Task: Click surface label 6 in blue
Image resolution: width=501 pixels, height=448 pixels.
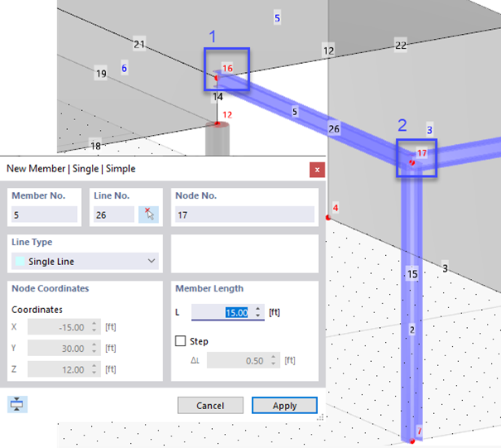Action: 124,68
